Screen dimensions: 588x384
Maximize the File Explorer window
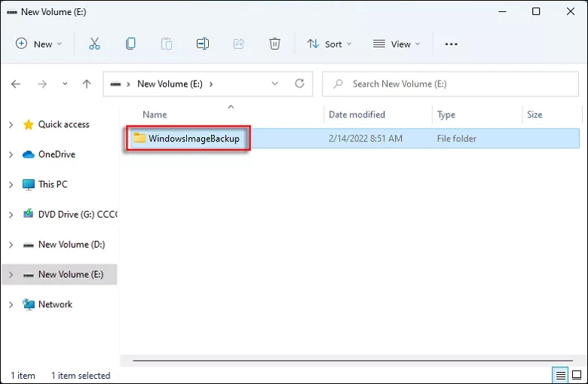click(x=536, y=11)
